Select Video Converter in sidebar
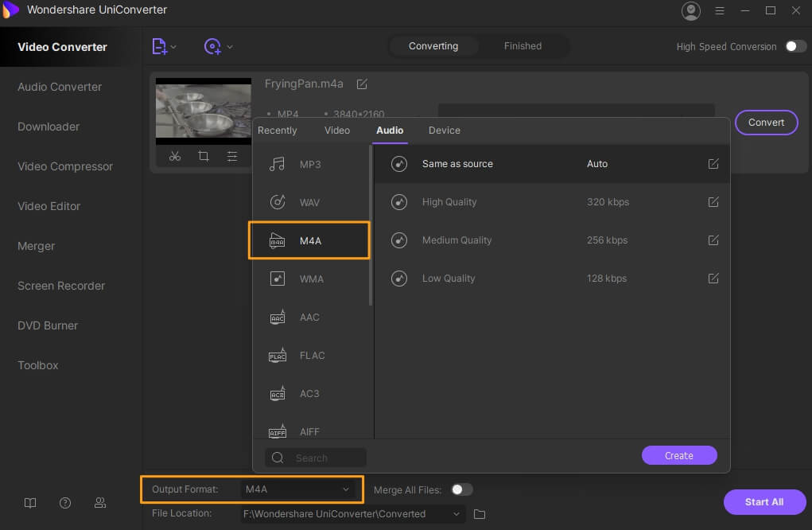The image size is (812, 530). tap(62, 47)
